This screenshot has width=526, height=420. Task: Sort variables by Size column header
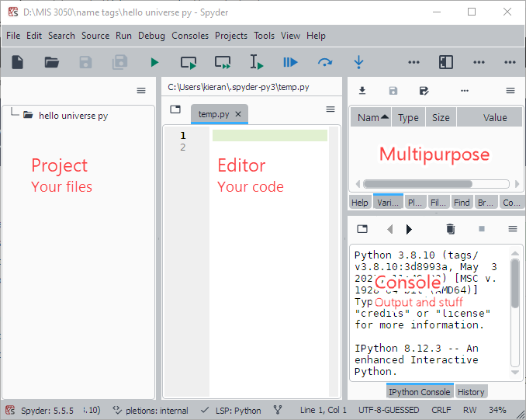point(441,117)
